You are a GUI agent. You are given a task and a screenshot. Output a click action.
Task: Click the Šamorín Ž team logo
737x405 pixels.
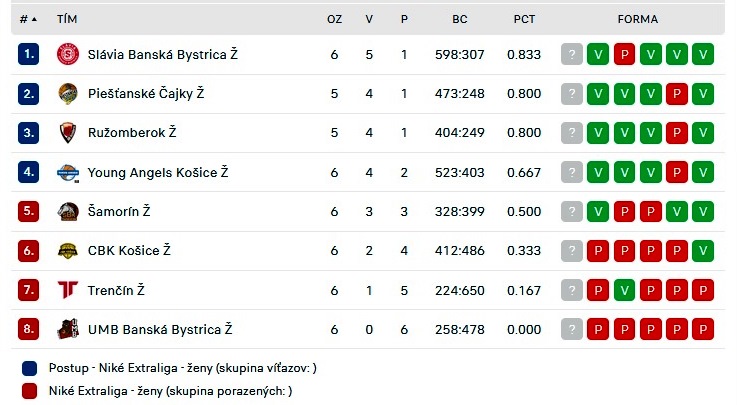68,211
